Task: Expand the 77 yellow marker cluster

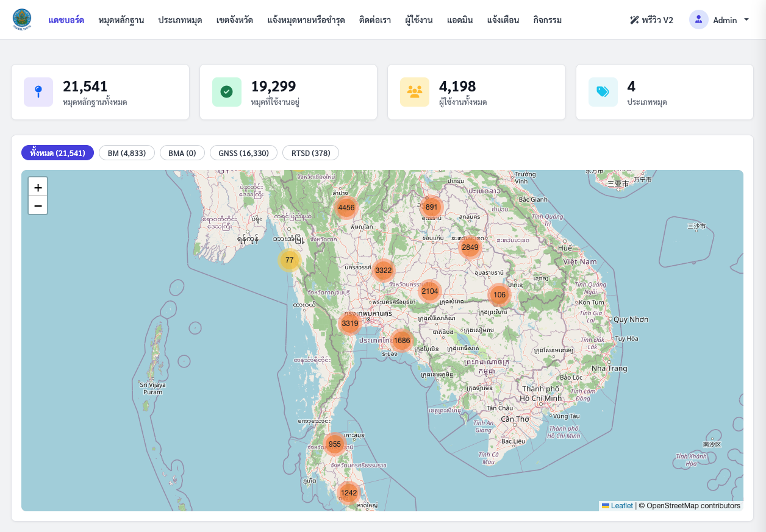Action: pyautogui.click(x=289, y=260)
